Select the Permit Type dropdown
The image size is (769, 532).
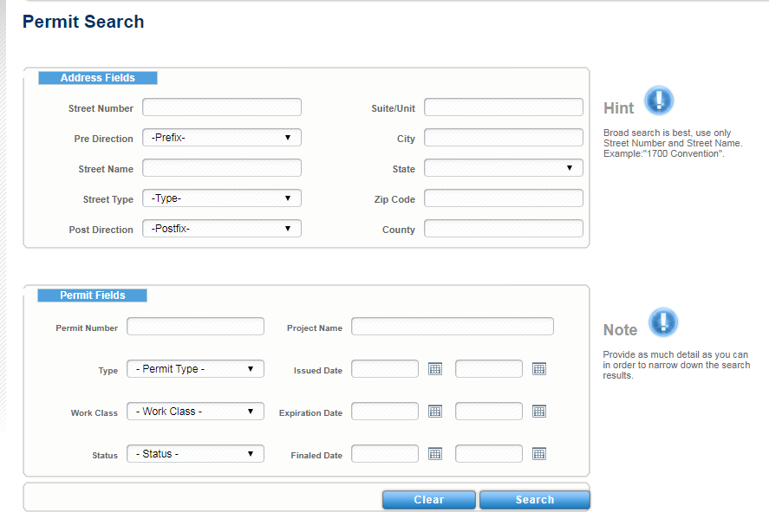195,369
